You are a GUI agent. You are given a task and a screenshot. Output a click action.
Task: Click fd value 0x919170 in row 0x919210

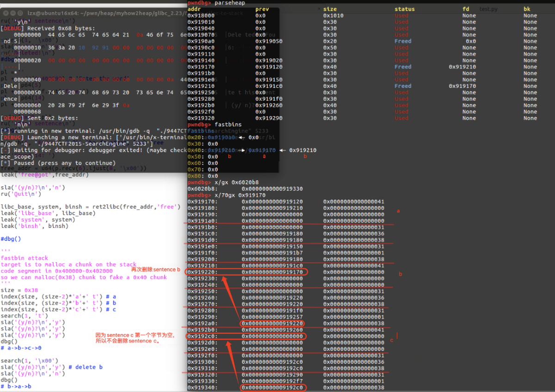coord(462,86)
